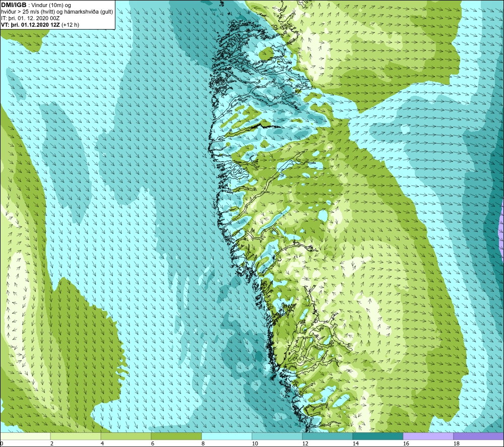
Task: Click the 14–16 m/s dark teal legend swatch
Action: (x=378, y=436)
